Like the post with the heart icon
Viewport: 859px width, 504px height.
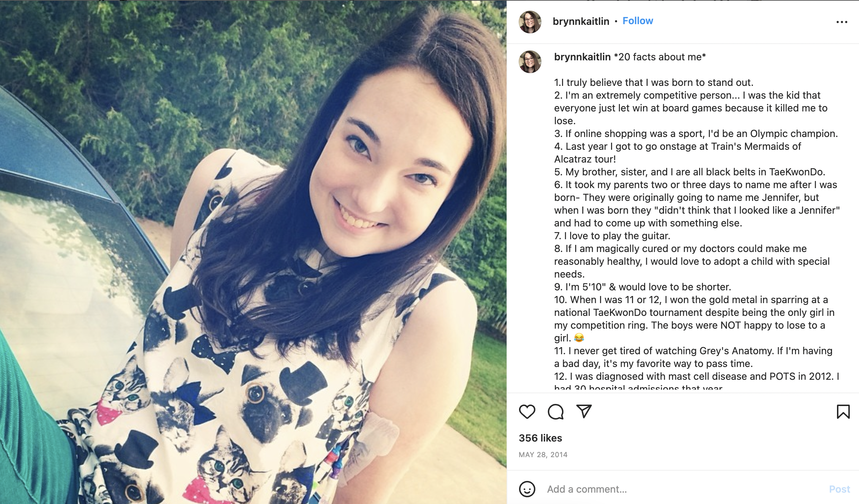point(527,412)
